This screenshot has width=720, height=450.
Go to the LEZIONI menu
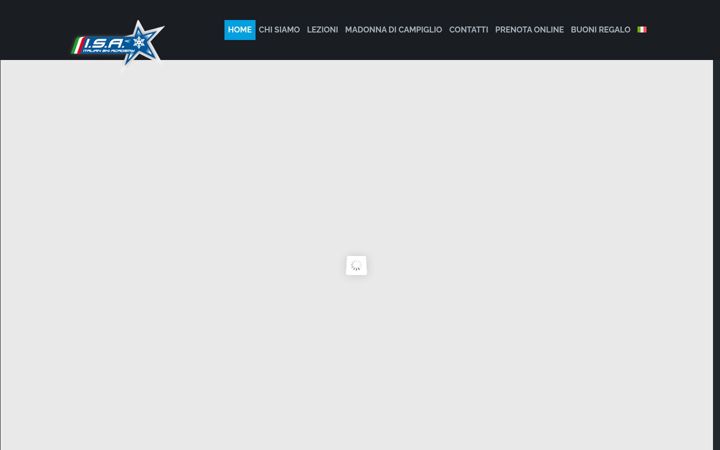322,30
